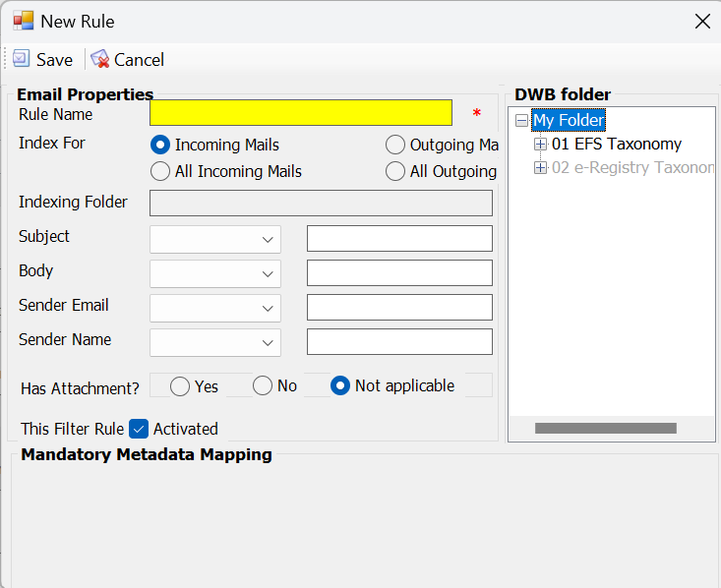Choose the Outgoing Mails radio button

pyautogui.click(x=395, y=145)
